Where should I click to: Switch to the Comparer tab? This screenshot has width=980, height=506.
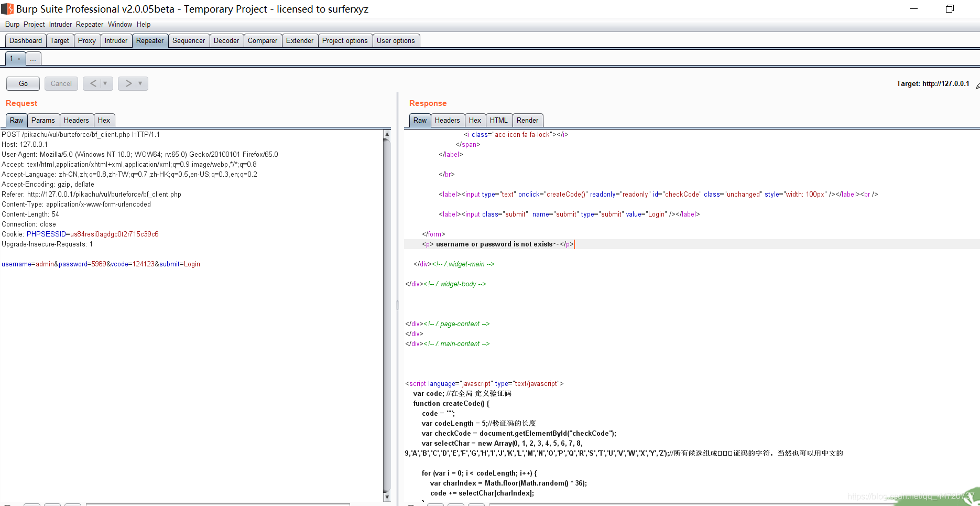point(263,40)
